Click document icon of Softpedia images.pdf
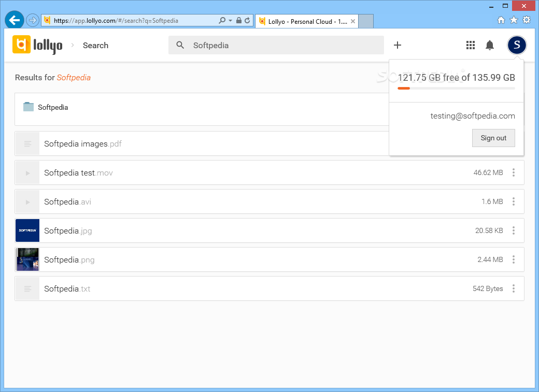 coord(27,143)
